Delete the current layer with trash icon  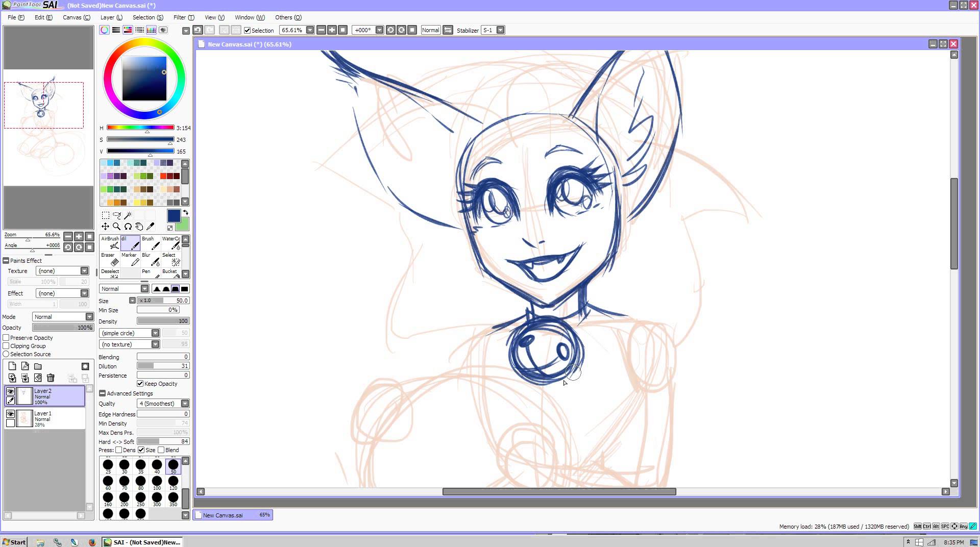pyautogui.click(x=50, y=378)
